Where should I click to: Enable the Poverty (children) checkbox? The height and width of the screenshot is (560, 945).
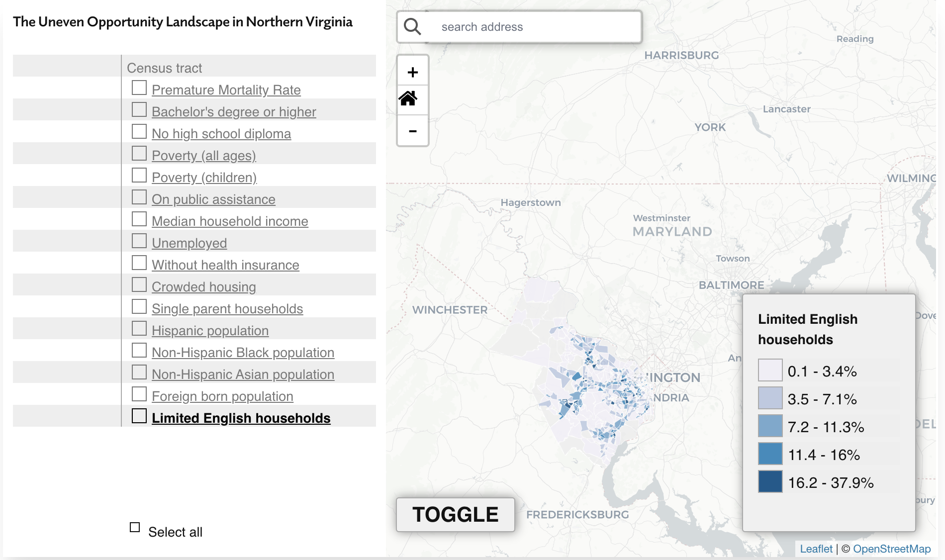tap(139, 175)
